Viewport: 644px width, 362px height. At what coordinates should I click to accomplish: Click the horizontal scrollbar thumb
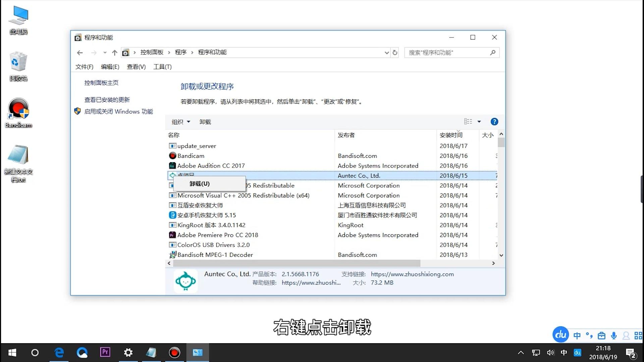click(297, 263)
